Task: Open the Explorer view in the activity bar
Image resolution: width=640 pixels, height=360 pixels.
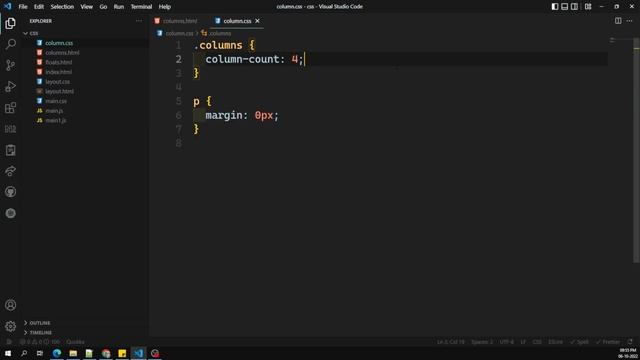Action: click(x=11, y=23)
